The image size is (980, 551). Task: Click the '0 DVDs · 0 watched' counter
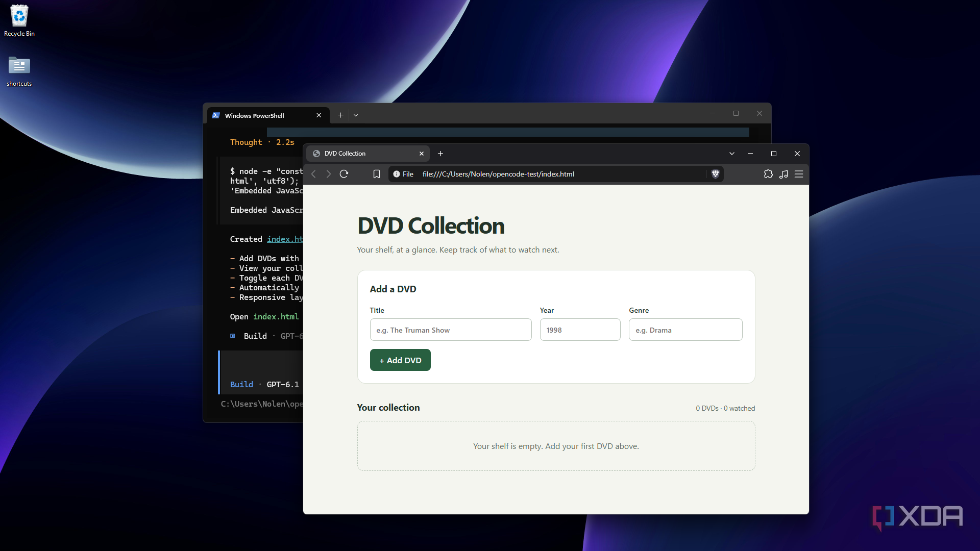725,408
